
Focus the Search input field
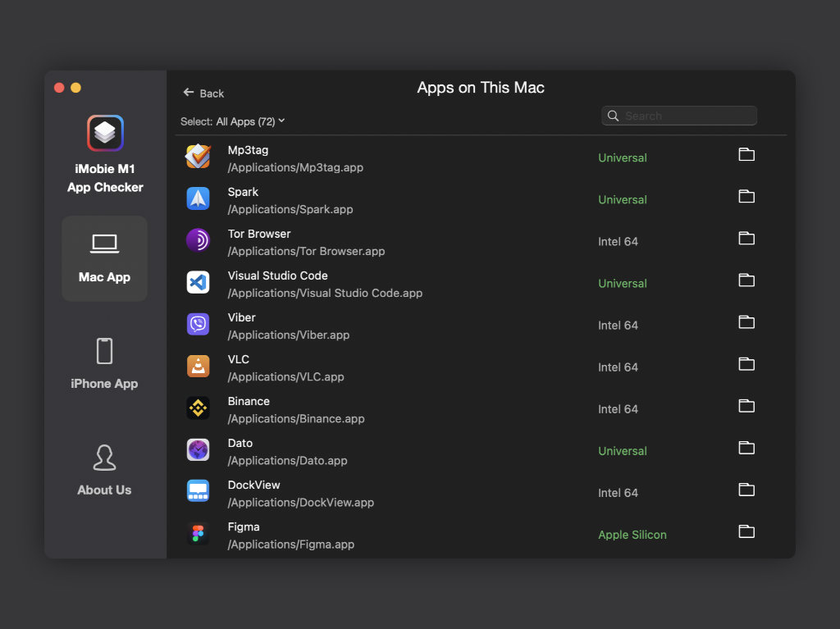[x=678, y=116]
